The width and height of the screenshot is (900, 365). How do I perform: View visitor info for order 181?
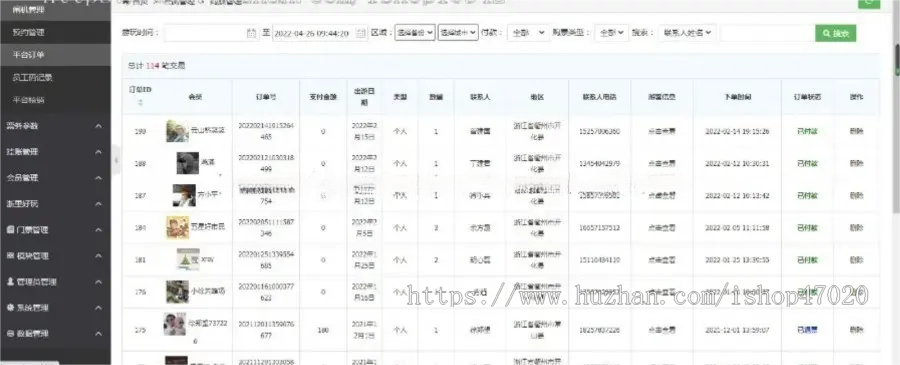[661, 259]
